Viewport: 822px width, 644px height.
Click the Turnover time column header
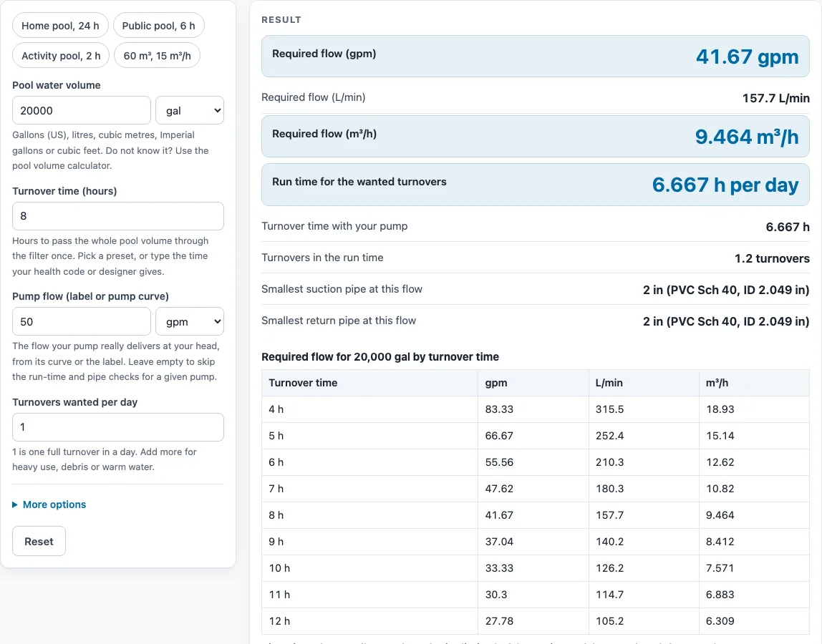[x=369, y=383]
